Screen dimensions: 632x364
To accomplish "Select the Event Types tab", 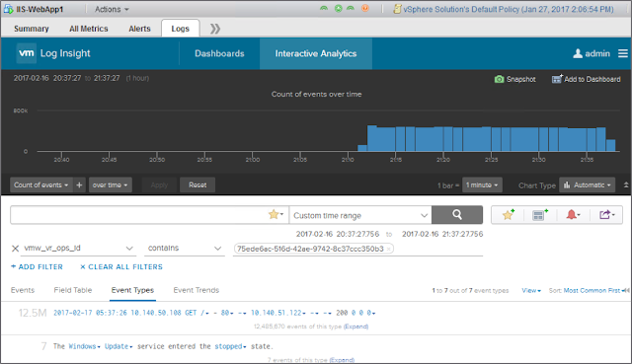I will point(132,290).
